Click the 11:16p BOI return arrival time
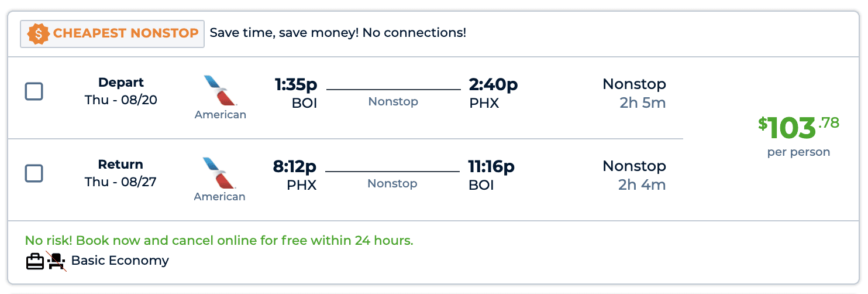The image size is (868, 294). click(x=491, y=176)
